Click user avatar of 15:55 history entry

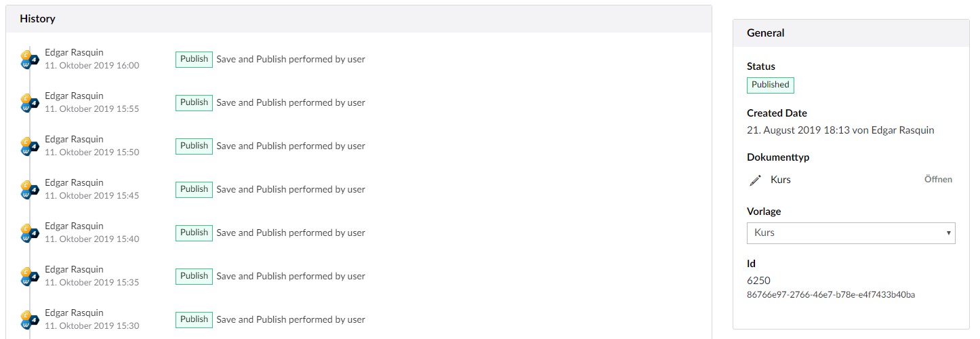pyautogui.click(x=30, y=102)
